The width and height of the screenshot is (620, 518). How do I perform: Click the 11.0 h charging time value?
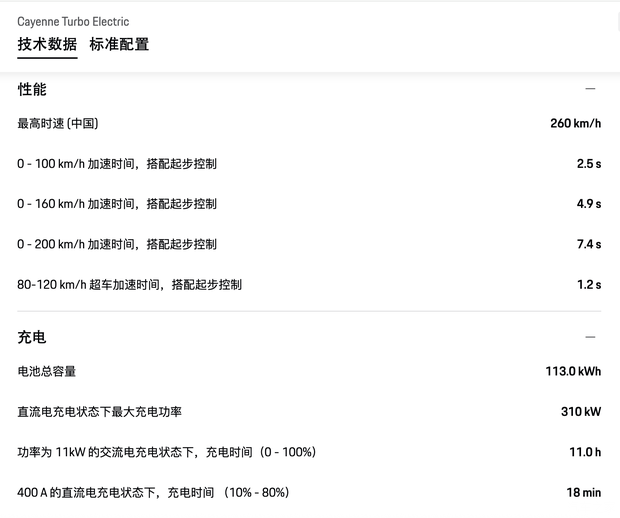[x=585, y=452]
